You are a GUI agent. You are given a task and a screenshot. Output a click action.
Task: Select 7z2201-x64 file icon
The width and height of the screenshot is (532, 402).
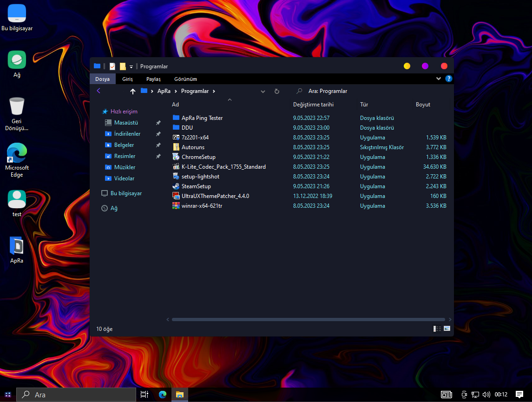point(176,137)
